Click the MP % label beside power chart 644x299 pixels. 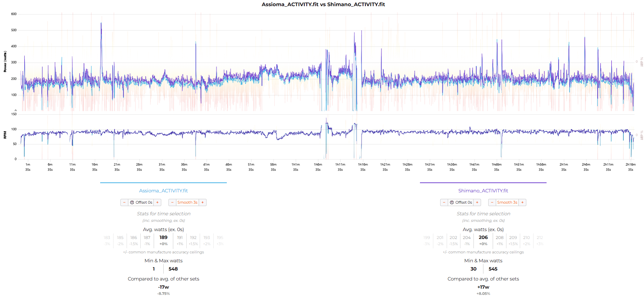641,62
